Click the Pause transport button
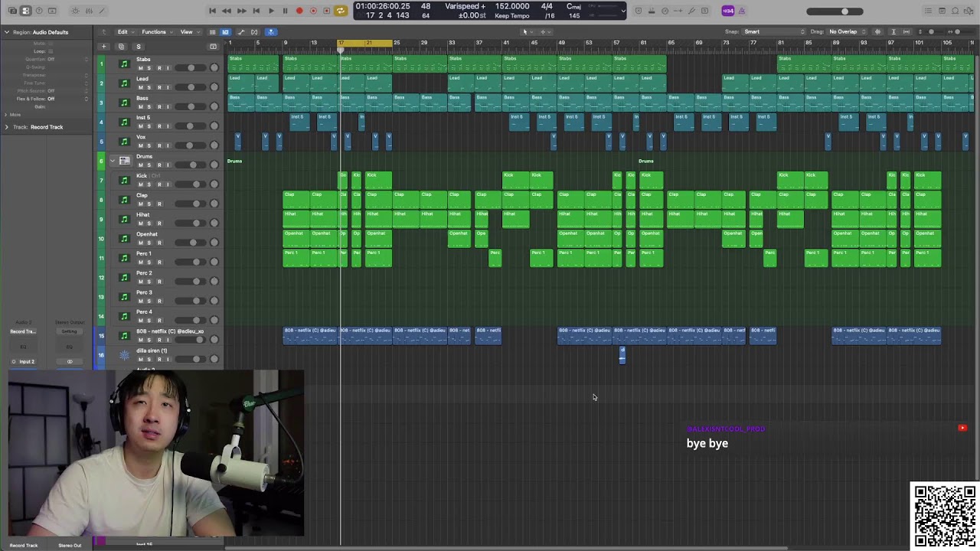Screen dimensions: 980x551 [x=285, y=11]
